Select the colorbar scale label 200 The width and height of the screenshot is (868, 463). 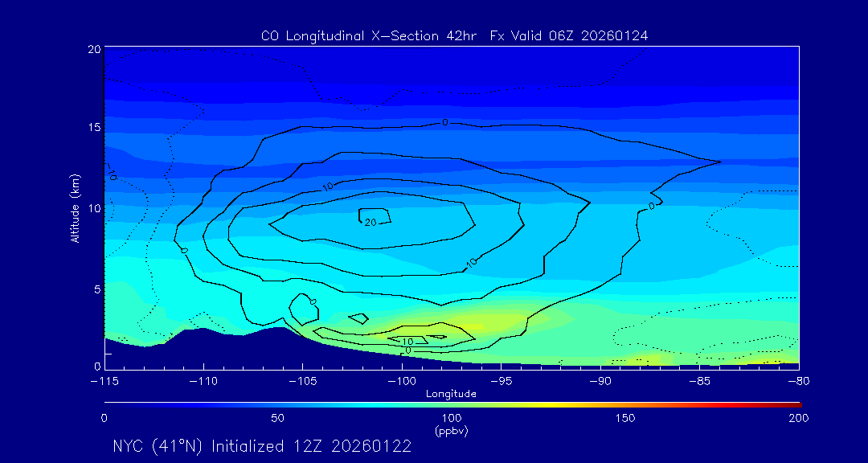click(800, 418)
